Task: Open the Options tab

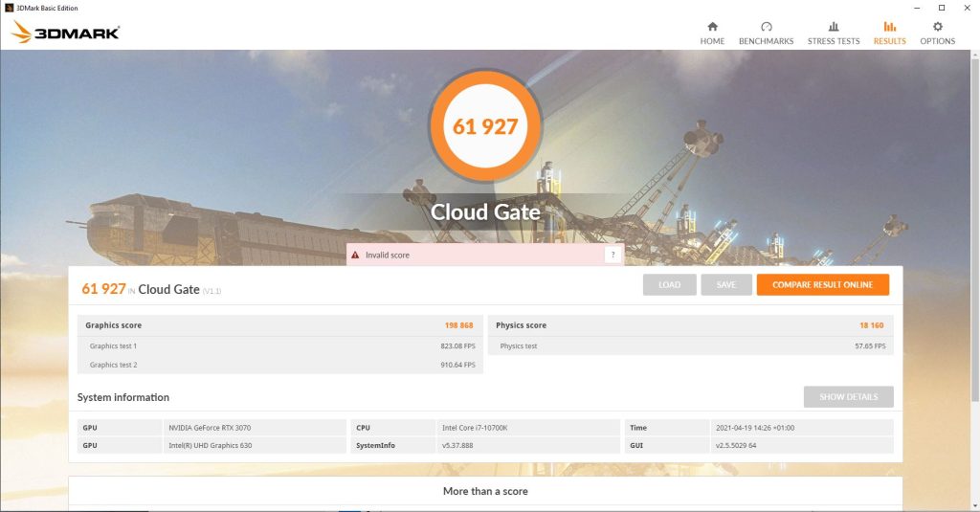Action: (x=937, y=33)
